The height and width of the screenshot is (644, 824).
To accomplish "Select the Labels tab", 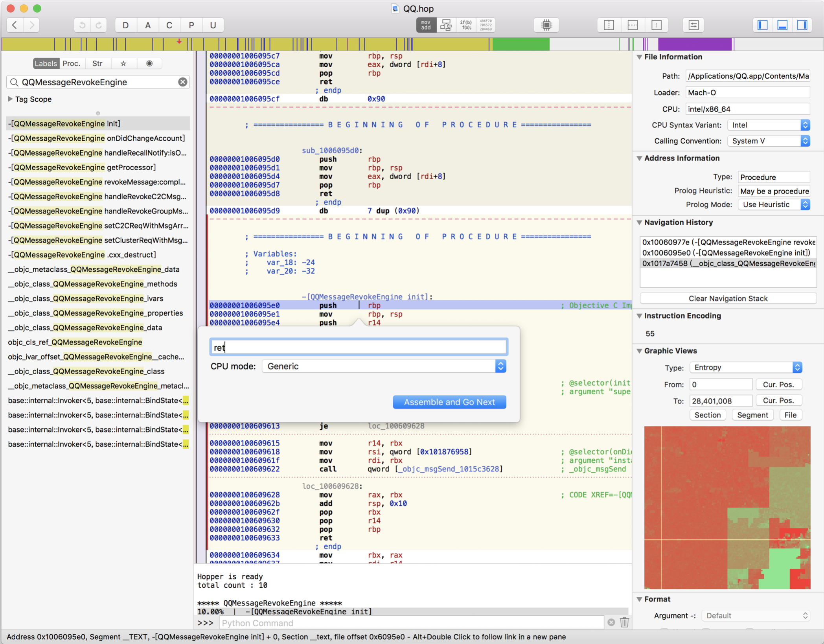I will [x=46, y=63].
